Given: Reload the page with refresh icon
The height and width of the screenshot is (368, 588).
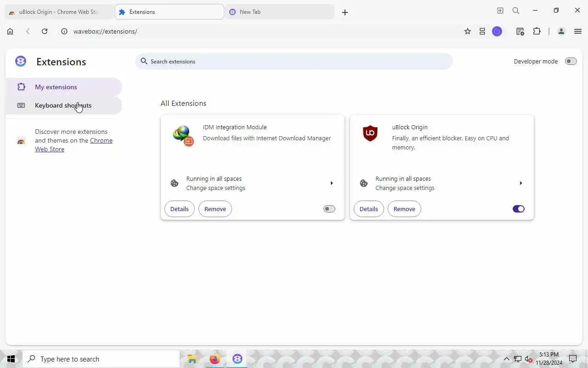Looking at the screenshot, I should pyautogui.click(x=45, y=31).
